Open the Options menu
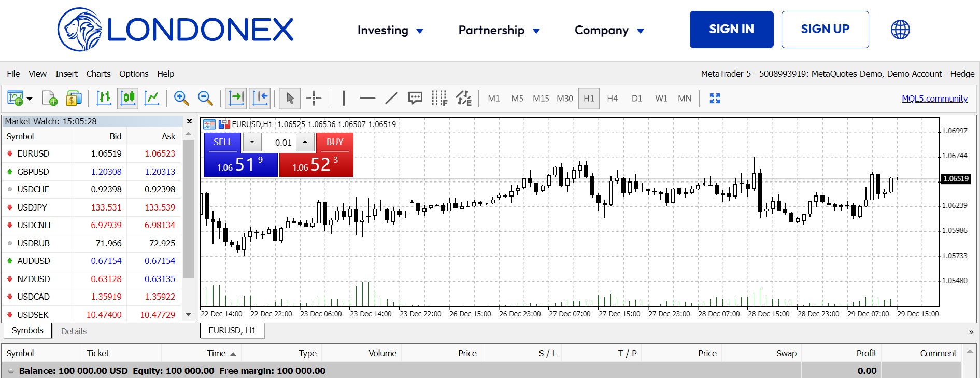This screenshot has width=980, height=378. point(134,74)
